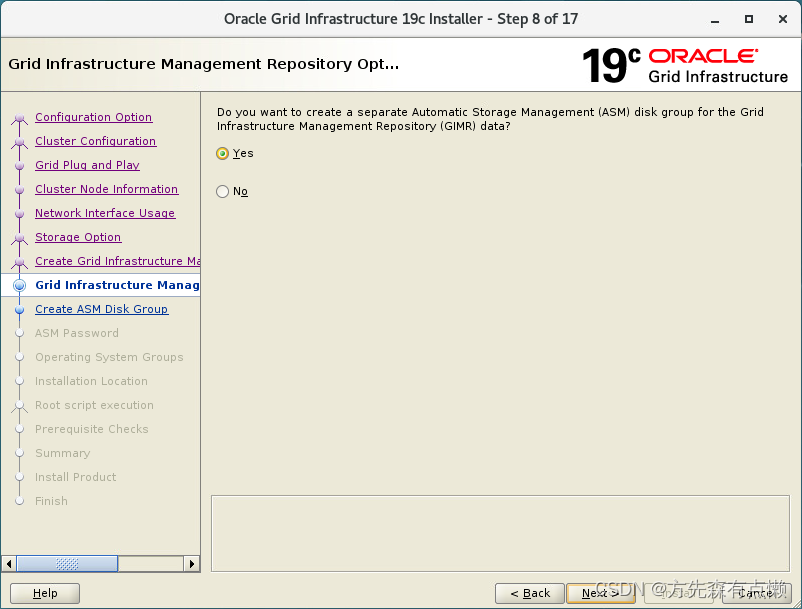Click the horizontal scrollbar thumb in sidebar
Image resolution: width=802 pixels, height=609 pixels.
coord(68,564)
